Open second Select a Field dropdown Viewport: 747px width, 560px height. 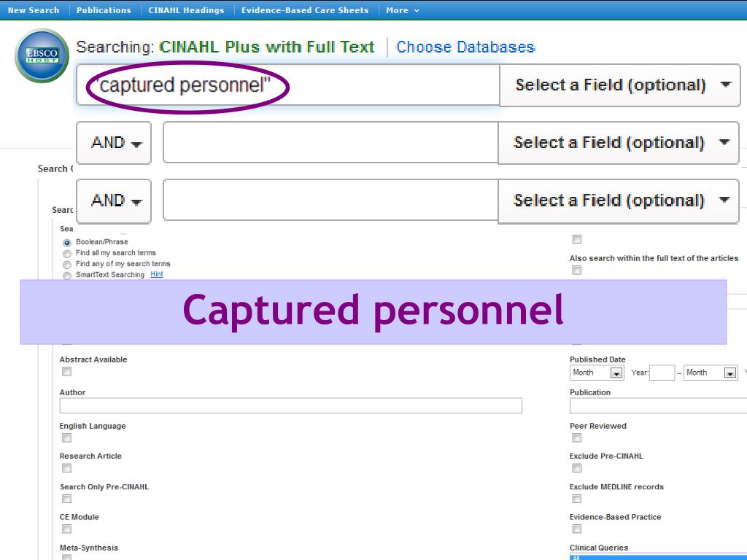click(x=619, y=143)
